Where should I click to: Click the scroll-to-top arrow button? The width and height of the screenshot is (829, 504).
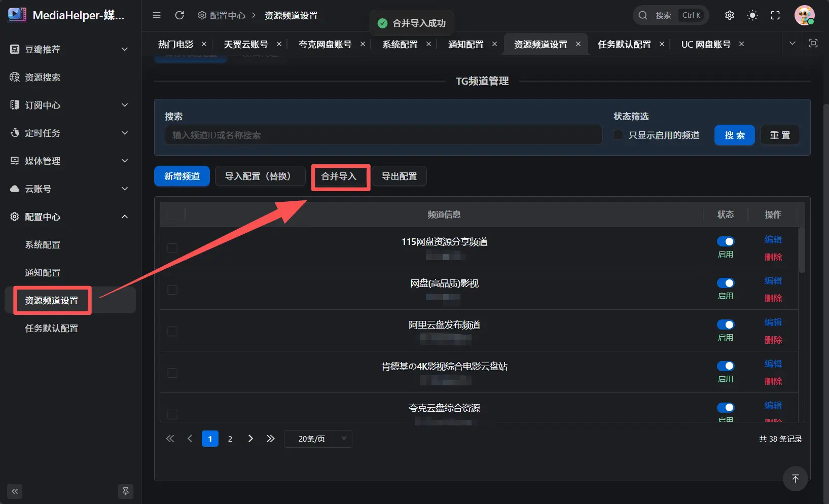tap(795, 479)
